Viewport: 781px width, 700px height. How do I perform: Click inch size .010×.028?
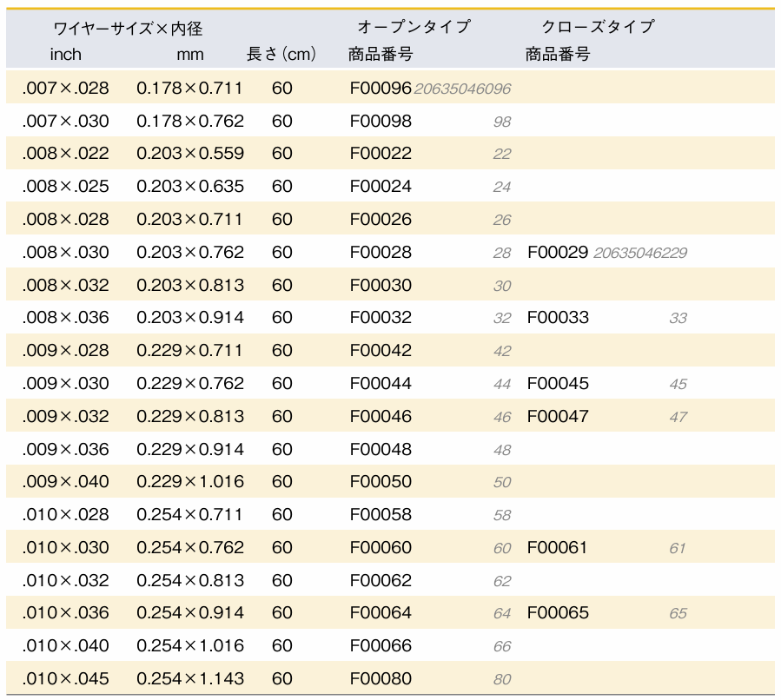(65, 514)
